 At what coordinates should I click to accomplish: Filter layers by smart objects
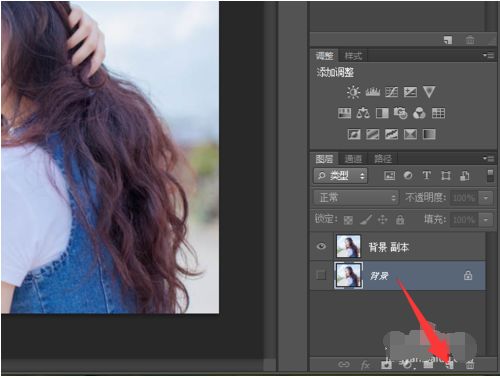tap(465, 176)
